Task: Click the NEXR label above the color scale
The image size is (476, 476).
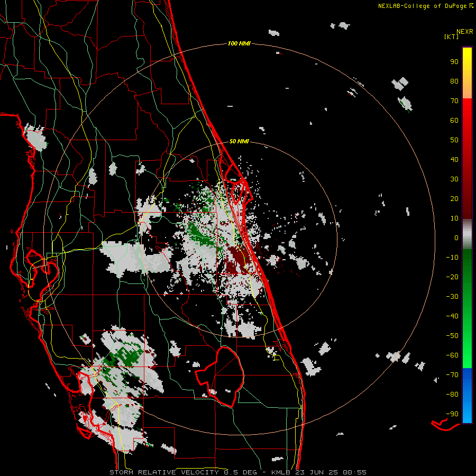Action: pyautogui.click(x=465, y=32)
